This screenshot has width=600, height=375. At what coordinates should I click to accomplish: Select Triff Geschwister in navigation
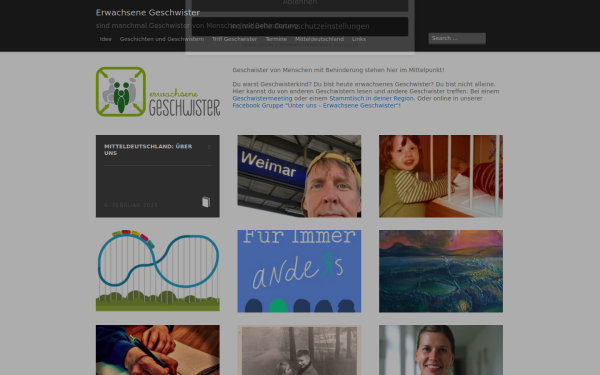pyautogui.click(x=234, y=39)
